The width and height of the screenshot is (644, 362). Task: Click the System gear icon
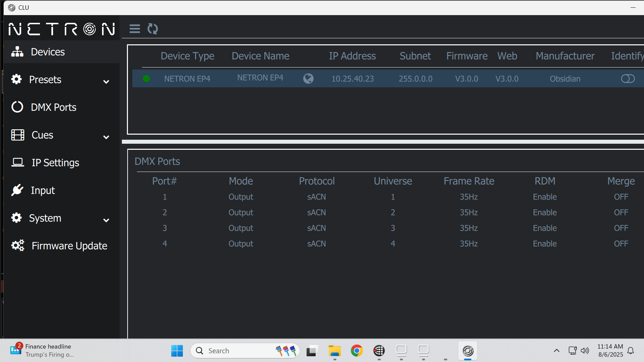[x=16, y=218]
